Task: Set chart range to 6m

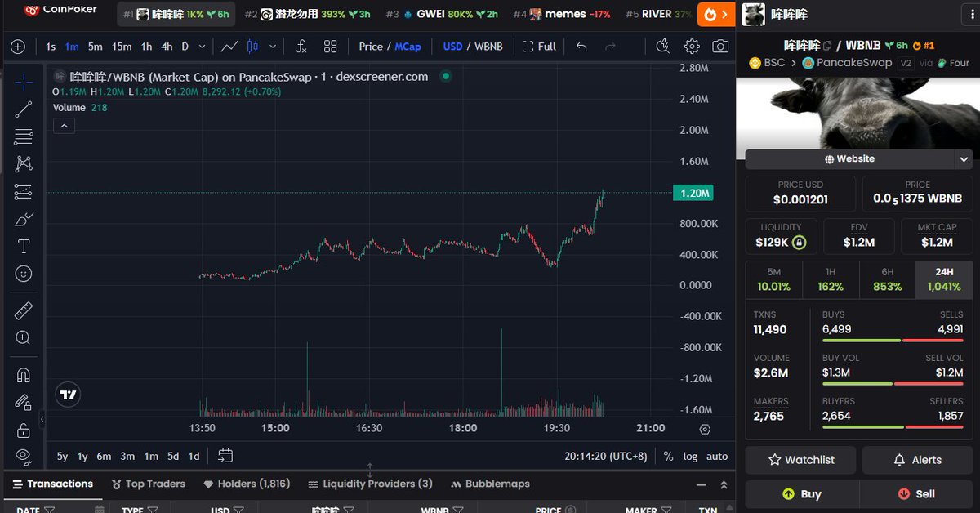Action: pos(104,457)
